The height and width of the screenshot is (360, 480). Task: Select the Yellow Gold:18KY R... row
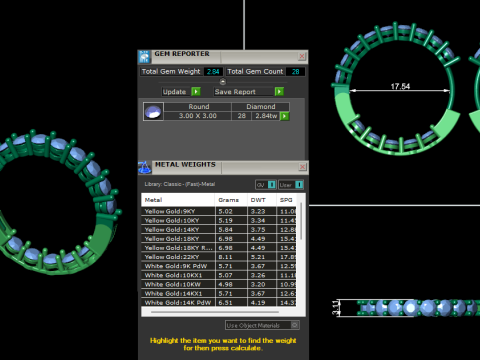click(219, 248)
